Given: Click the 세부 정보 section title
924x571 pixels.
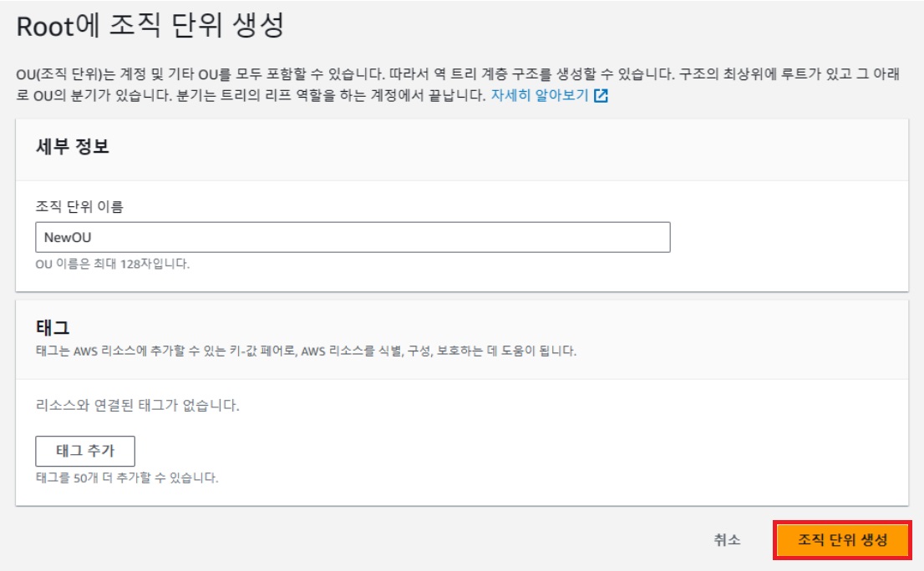Looking at the screenshot, I should pos(73,146).
